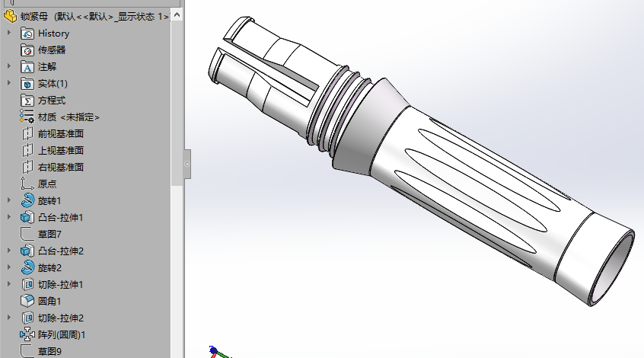Select the 锁紧母 part root icon
This screenshot has width=644, height=358.
(10, 17)
